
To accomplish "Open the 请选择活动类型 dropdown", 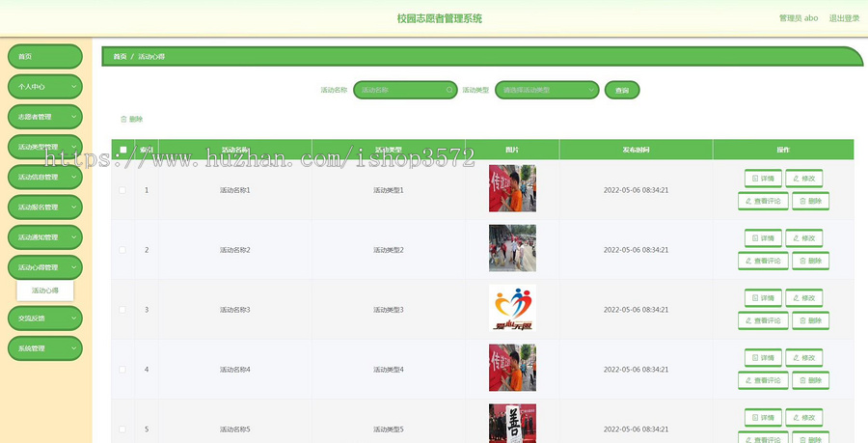I will point(547,90).
